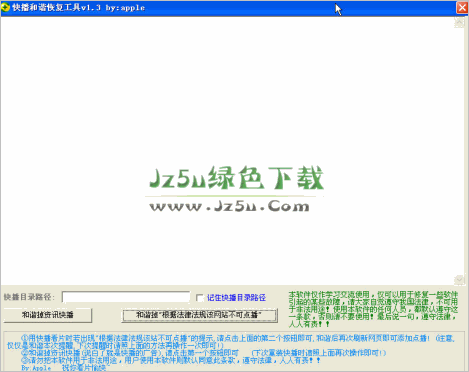Click the green disclaimer text starting 本软件仅作学习交流使用
Image resolution: width=469 pixels, height=372 pixels.
point(373,309)
